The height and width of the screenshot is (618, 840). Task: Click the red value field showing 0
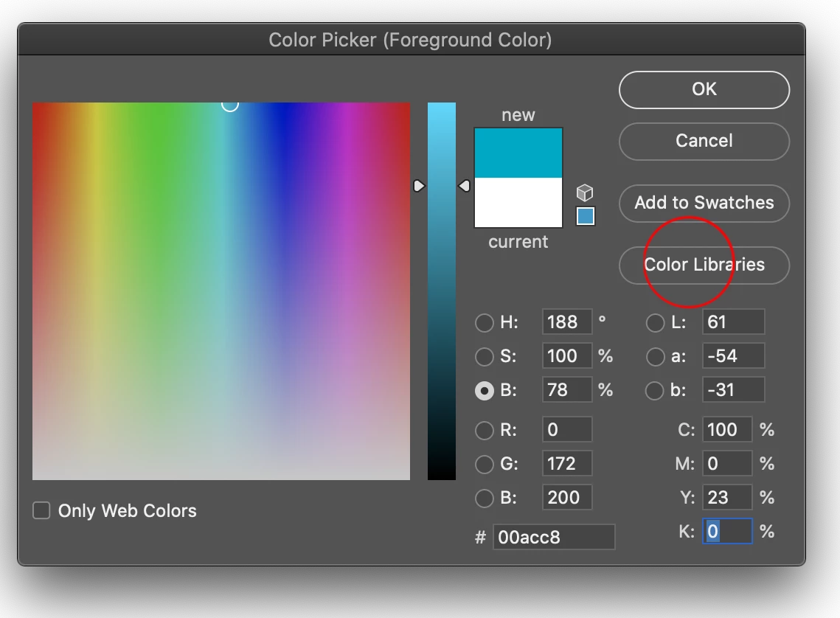point(567,429)
